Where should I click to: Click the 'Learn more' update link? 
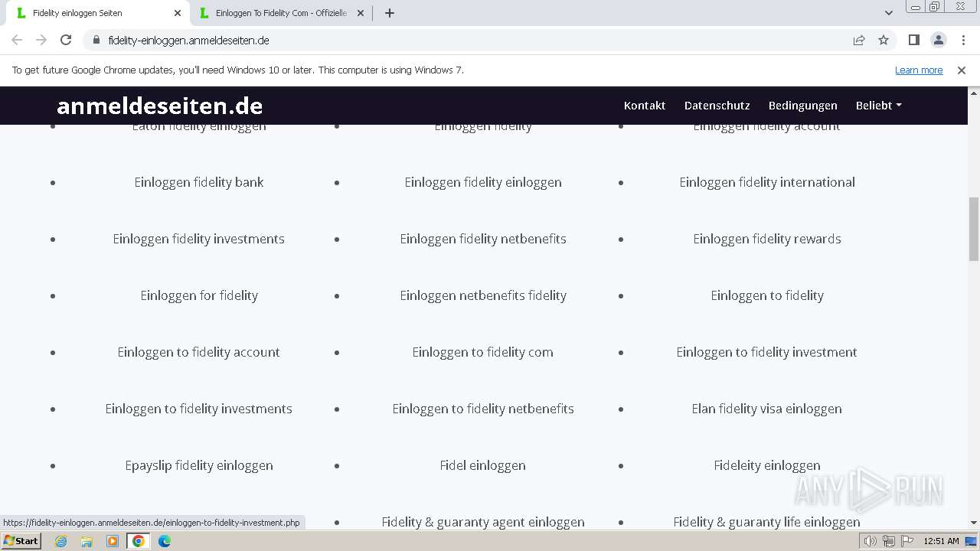pyautogui.click(x=919, y=70)
